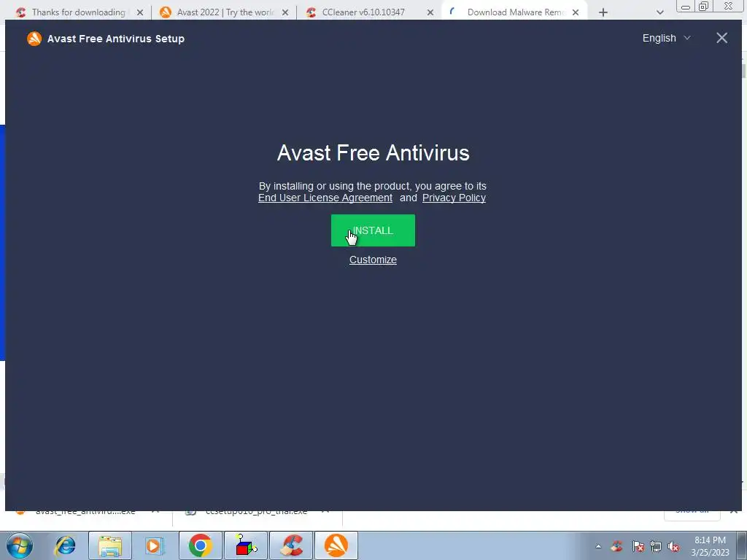Open the clock showing 8:14 PM
This screenshot has height=560, width=747.
pos(710,546)
